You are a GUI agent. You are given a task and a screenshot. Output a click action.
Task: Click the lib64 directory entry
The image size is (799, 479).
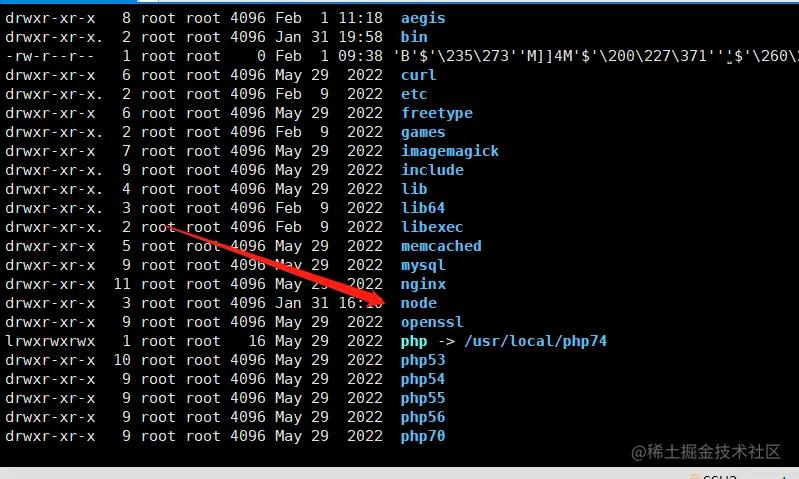[x=423, y=208]
